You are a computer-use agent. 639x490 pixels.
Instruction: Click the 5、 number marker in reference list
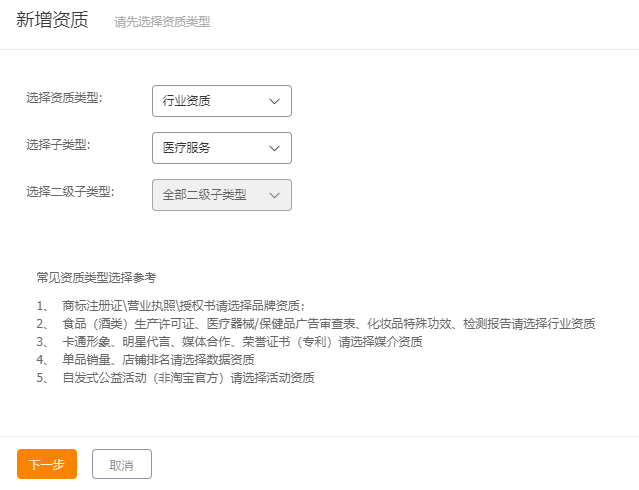[43, 378]
